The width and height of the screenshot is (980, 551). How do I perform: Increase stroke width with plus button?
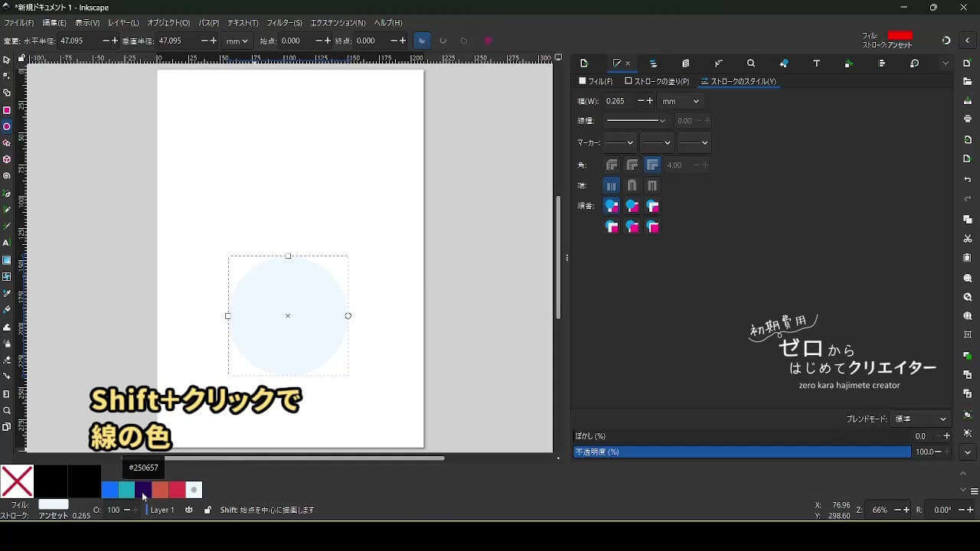[x=650, y=101]
